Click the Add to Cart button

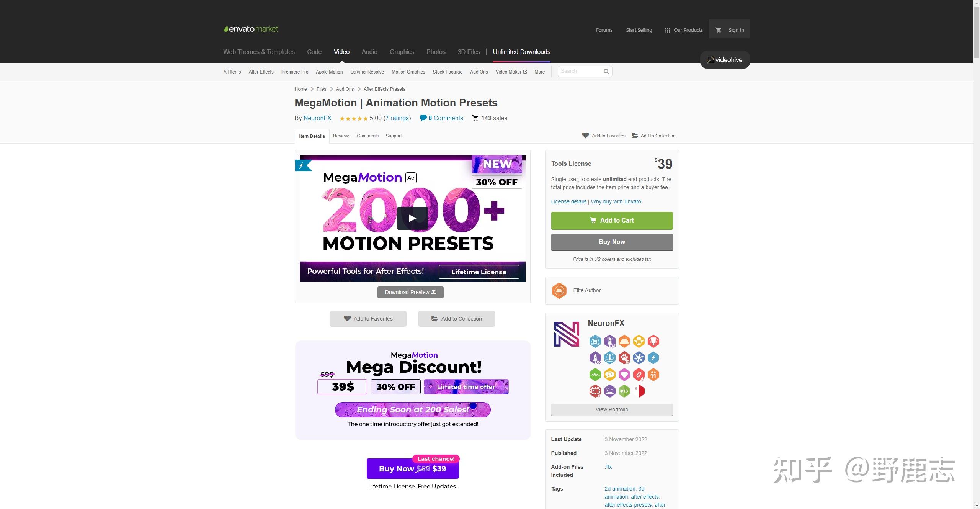tap(611, 220)
